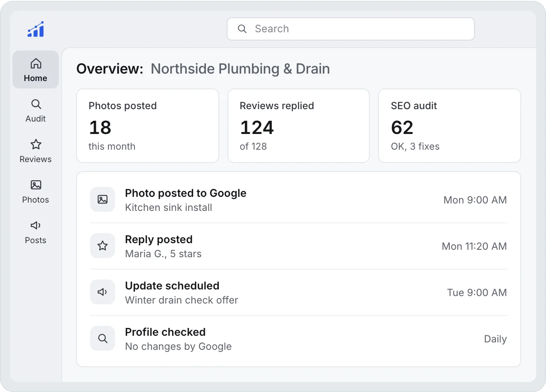Click the number 124 in Reviews replied
The image size is (546, 392).
[x=257, y=127]
